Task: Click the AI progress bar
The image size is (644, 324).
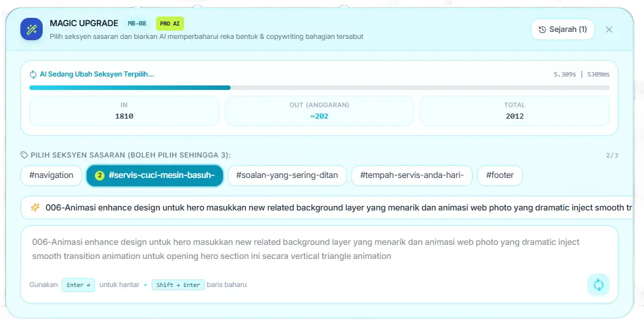Action: pyautogui.click(x=319, y=87)
